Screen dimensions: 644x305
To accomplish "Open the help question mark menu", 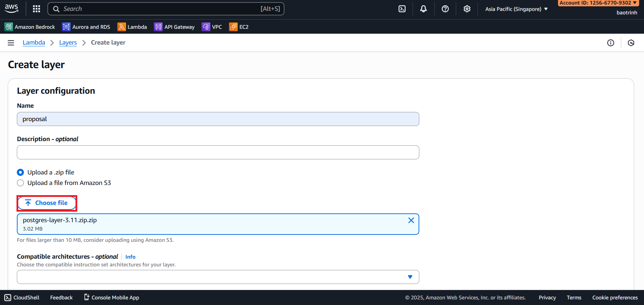I will tap(445, 9).
